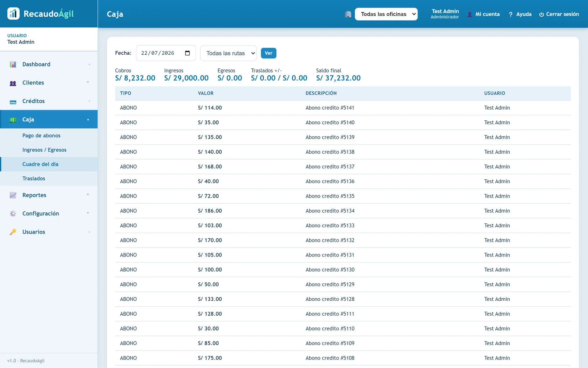Viewport: 588px width, 368px height.
Task: Open Mi cuenta link
Action: coord(483,14)
